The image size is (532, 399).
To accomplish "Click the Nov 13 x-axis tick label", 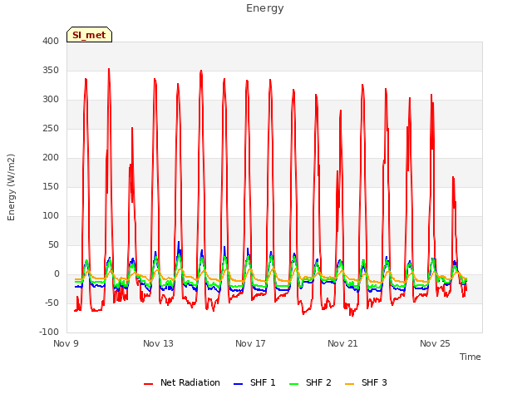I will coord(158,343).
